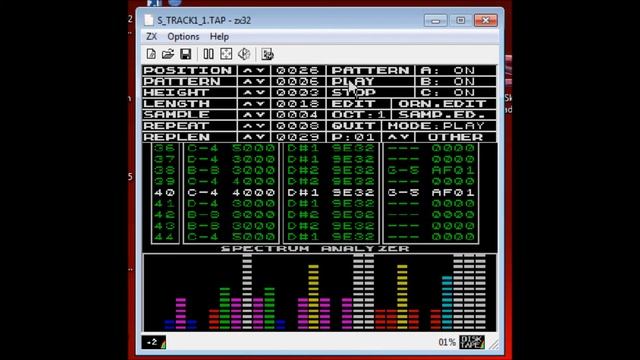
Task: Toggle channel A: ON
Action: 456,70
